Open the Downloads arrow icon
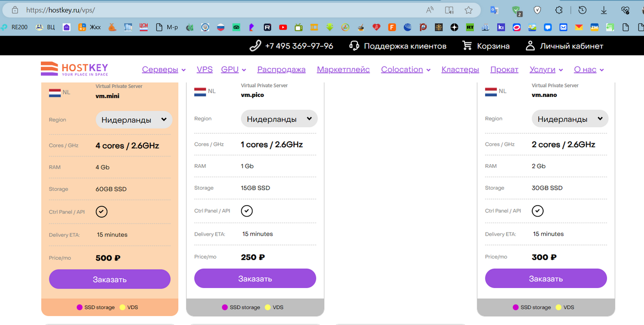 pyautogui.click(x=604, y=10)
